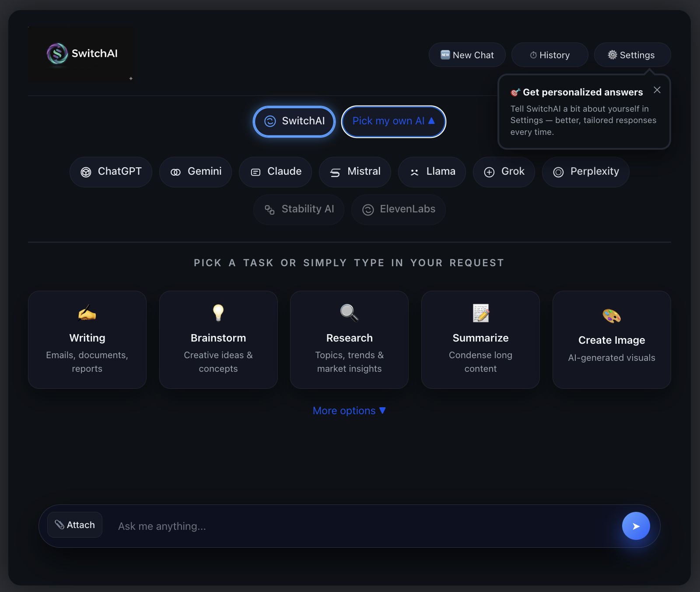
Task: Choose the Llama model chip
Action: click(x=432, y=172)
